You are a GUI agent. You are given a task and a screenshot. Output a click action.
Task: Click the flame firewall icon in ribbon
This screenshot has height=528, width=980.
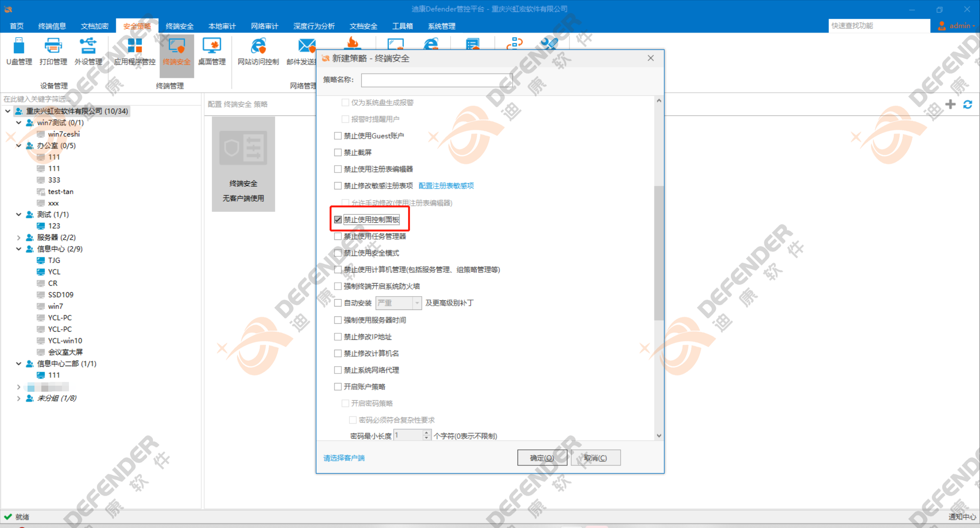[353, 43]
